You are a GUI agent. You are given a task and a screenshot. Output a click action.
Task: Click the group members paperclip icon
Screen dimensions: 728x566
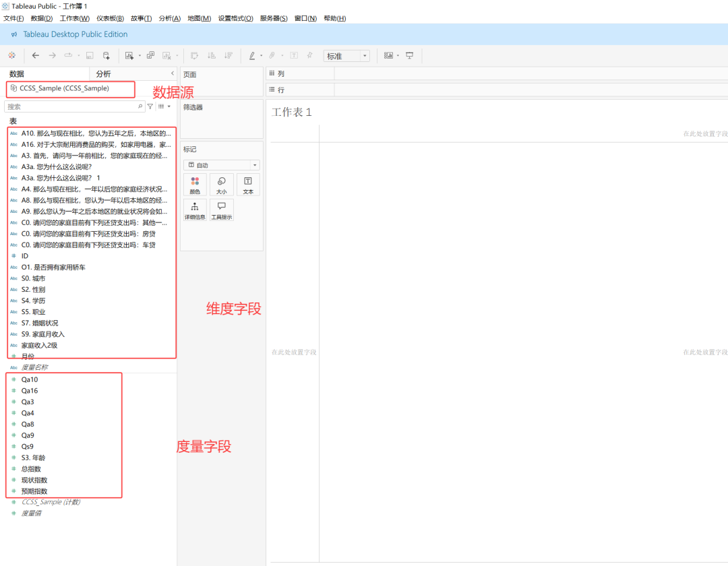272,56
